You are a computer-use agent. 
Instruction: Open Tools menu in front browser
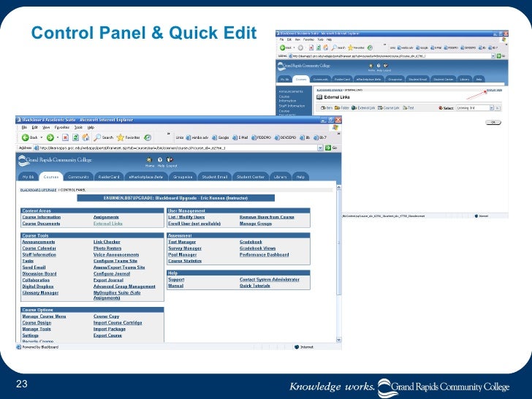[x=78, y=128]
